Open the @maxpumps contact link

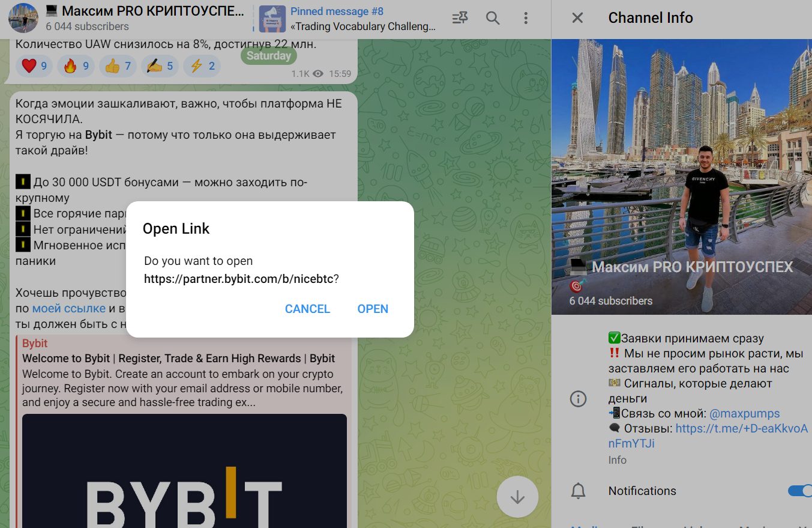(x=745, y=413)
